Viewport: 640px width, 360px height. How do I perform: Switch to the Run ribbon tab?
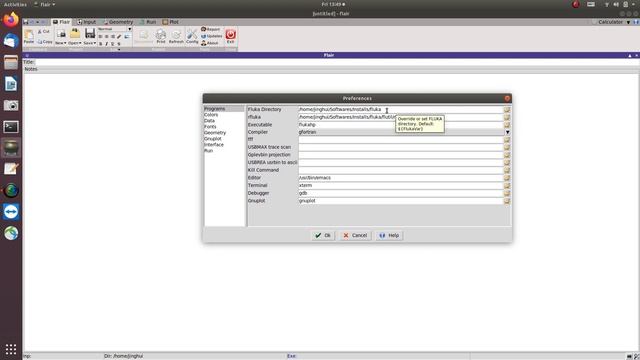[x=148, y=22]
